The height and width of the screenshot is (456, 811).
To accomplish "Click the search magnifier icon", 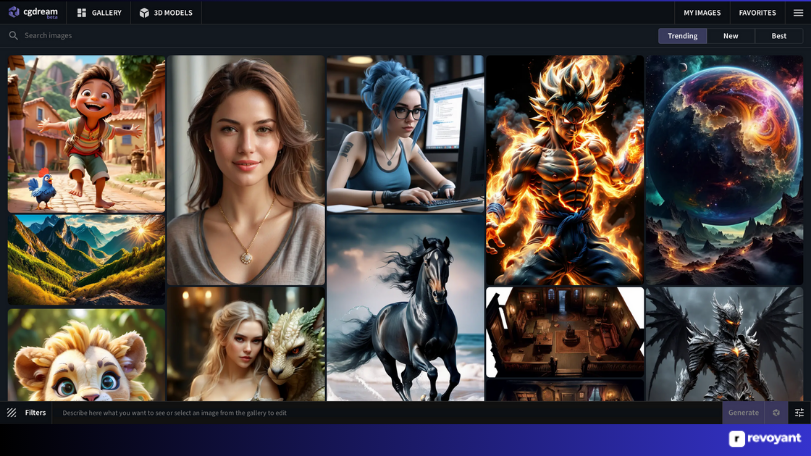I will 13,36.
